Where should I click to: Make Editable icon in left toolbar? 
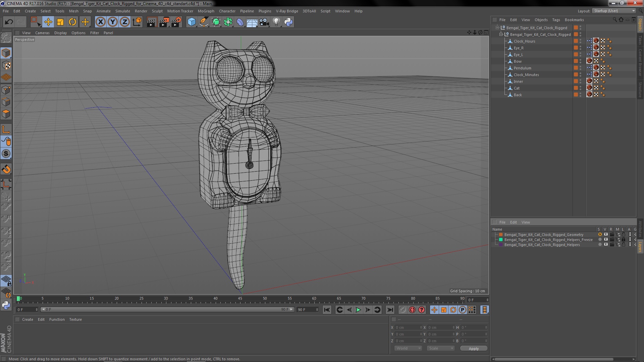(x=6, y=38)
